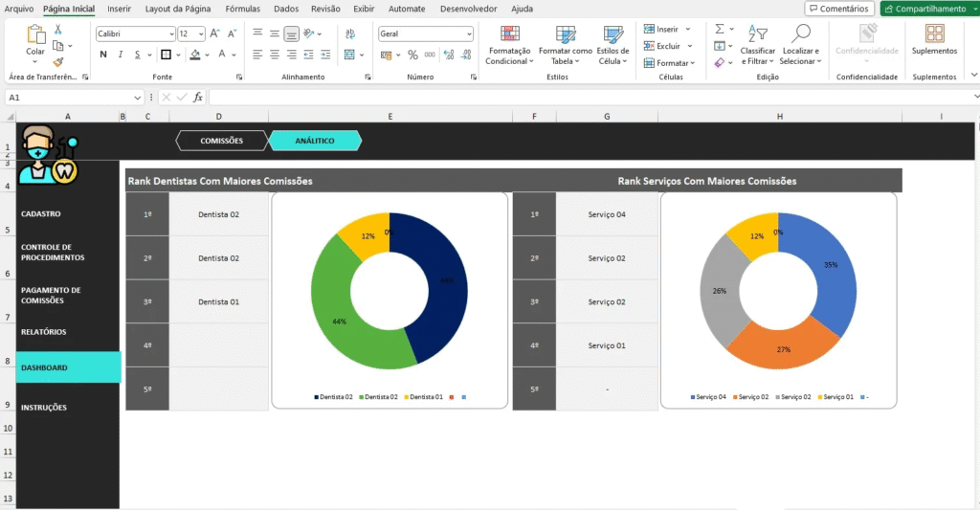Click the COMISSÕES navigation button
This screenshot has width=980, height=510.
pos(221,141)
